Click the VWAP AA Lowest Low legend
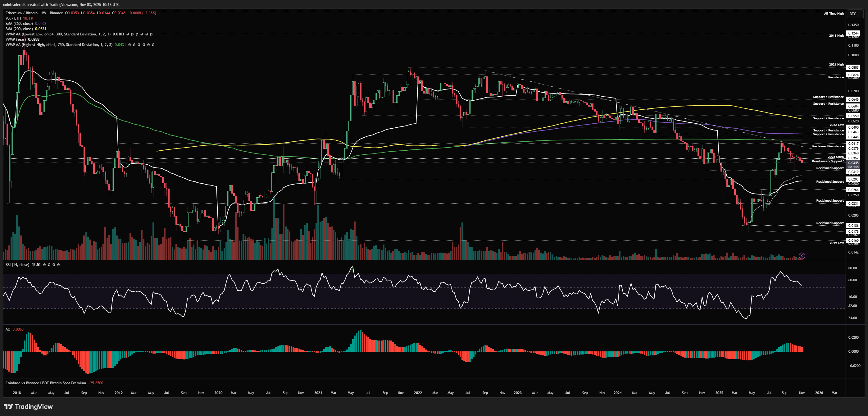The image size is (868, 416). [x=58, y=34]
